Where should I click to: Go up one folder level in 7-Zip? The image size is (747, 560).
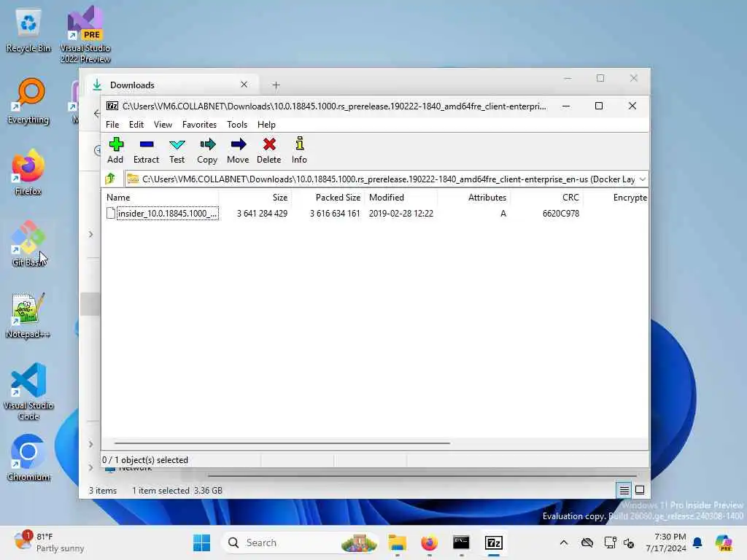(x=111, y=179)
